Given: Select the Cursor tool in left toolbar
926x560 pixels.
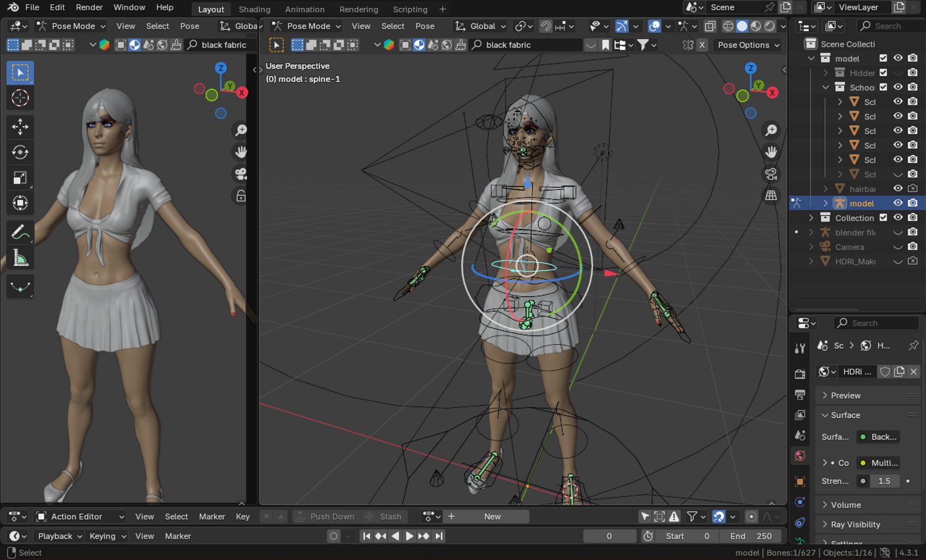Looking at the screenshot, I should 20,98.
